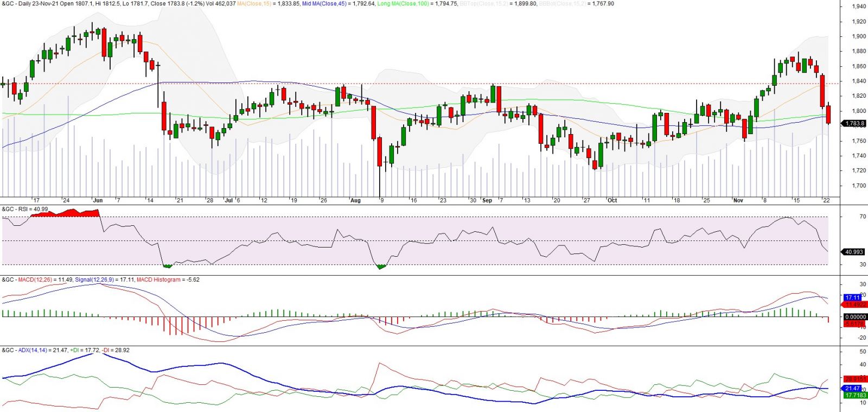Screen dimensions: 868x412
Task: Select the Mid MA(Close,45) = 1,792.64 legend
Action: (x=339, y=3)
